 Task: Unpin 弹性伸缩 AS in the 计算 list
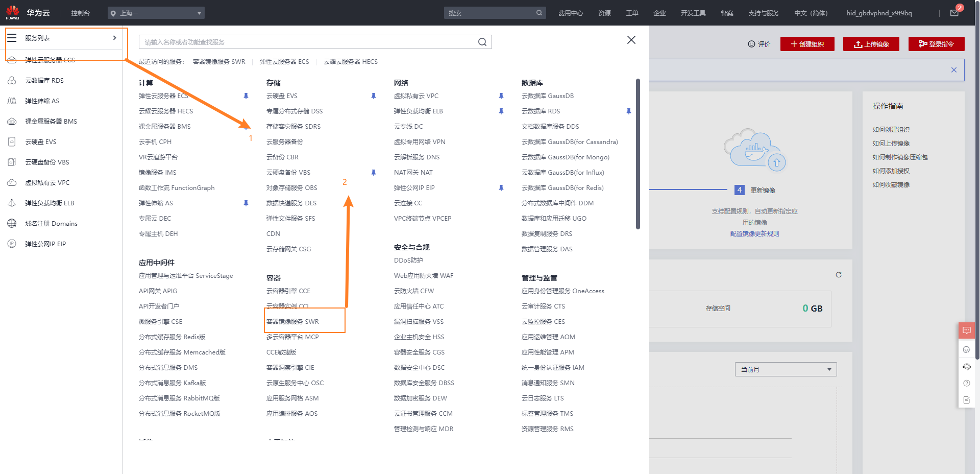(x=246, y=203)
